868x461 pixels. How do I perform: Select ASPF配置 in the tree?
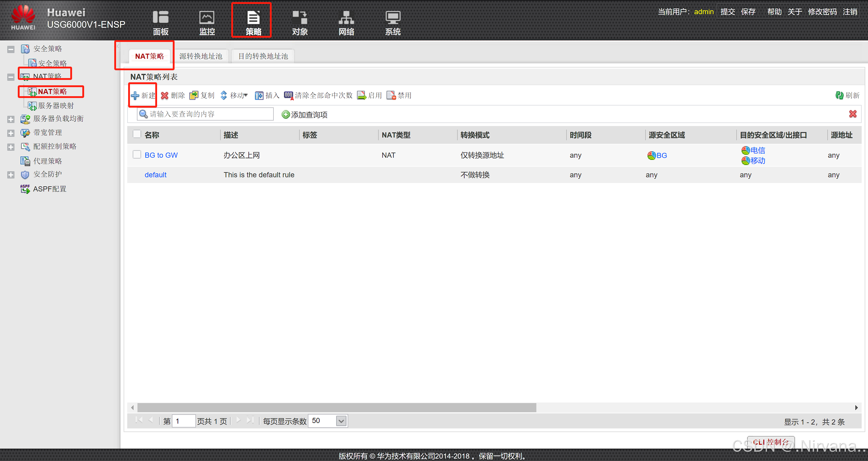click(43, 189)
